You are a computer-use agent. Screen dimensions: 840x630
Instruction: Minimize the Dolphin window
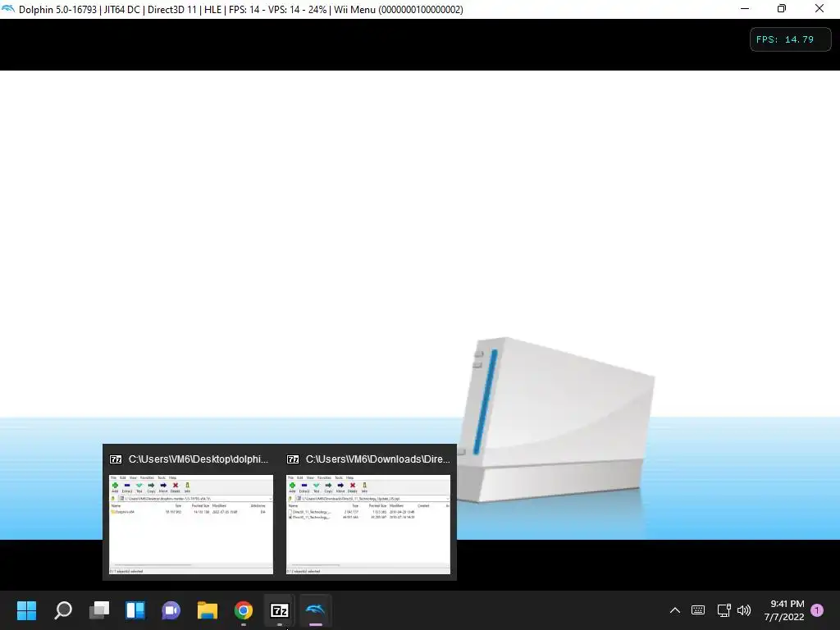[x=745, y=8]
